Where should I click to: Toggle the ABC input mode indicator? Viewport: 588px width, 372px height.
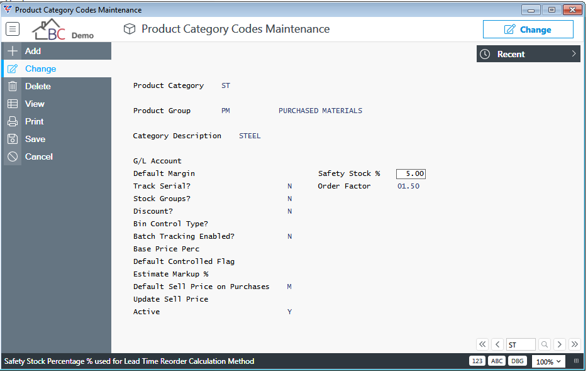point(497,361)
